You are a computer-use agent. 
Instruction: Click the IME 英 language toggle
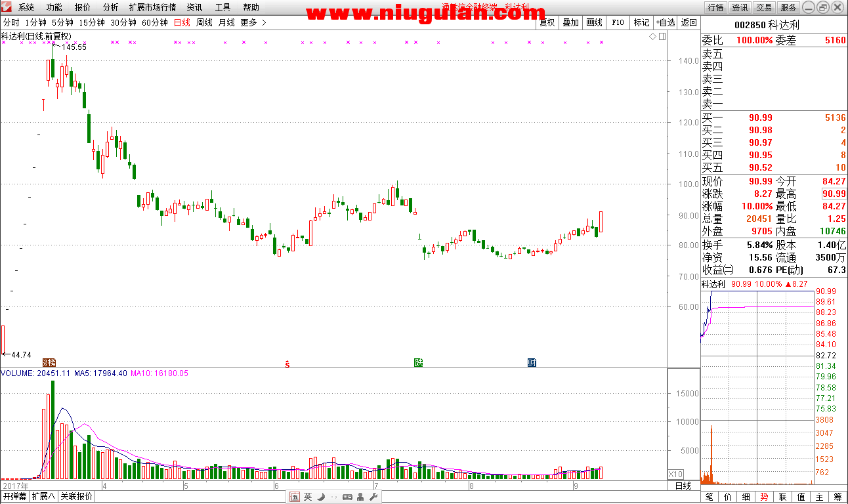[x=308, y=497]
